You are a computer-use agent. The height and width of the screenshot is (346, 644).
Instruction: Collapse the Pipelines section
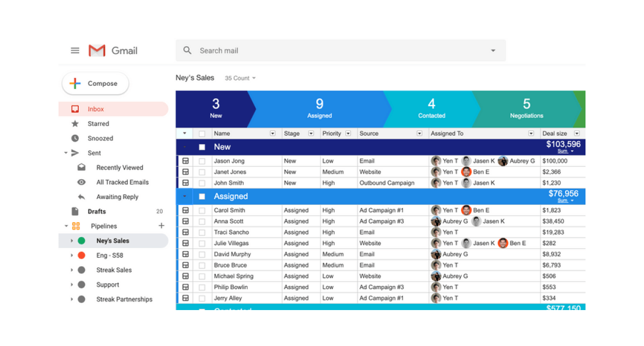[66, 226]
